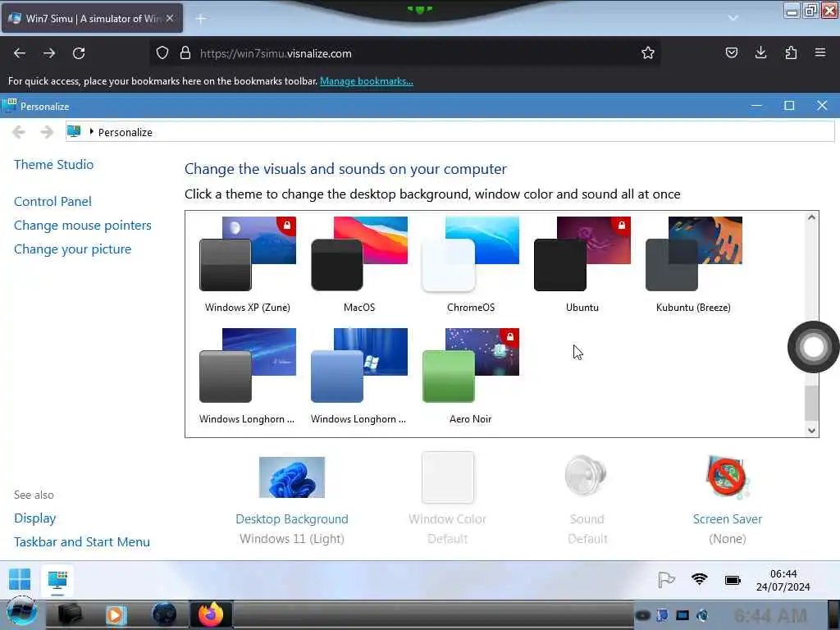The image size is (840, 630).
Task: Navigate back in Personalize window
Action: click(x=19, y=132)
